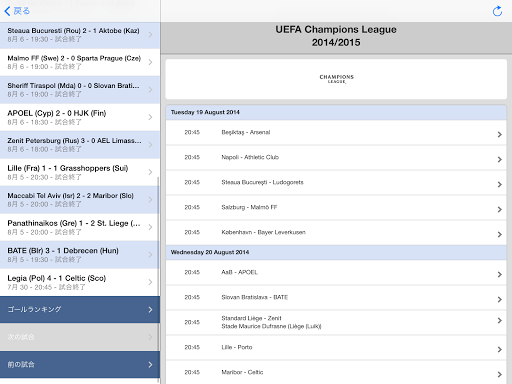Go back using the 戻る arrow
This screenshot has height=384, width=512.
[x=17, y=11]
